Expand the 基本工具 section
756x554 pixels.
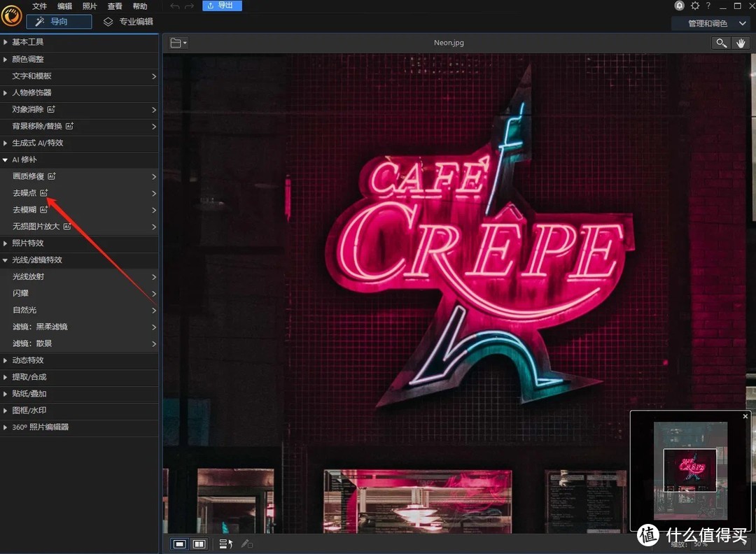click(x=79, y=43)
